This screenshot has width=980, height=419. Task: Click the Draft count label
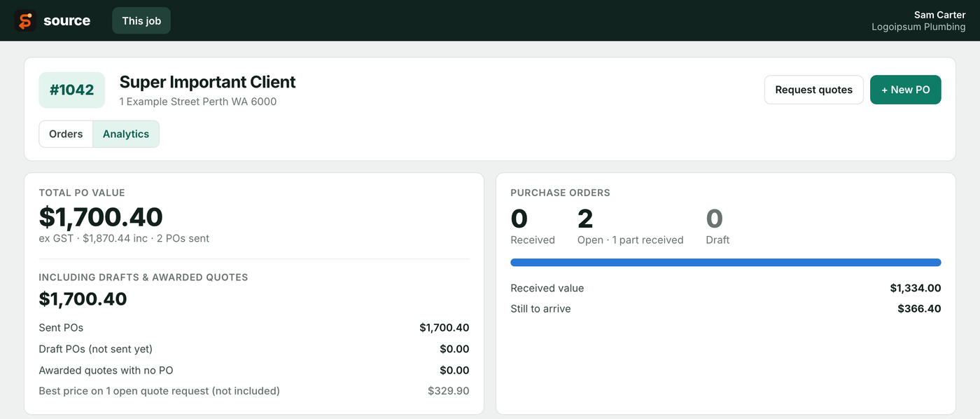[717, 240]
